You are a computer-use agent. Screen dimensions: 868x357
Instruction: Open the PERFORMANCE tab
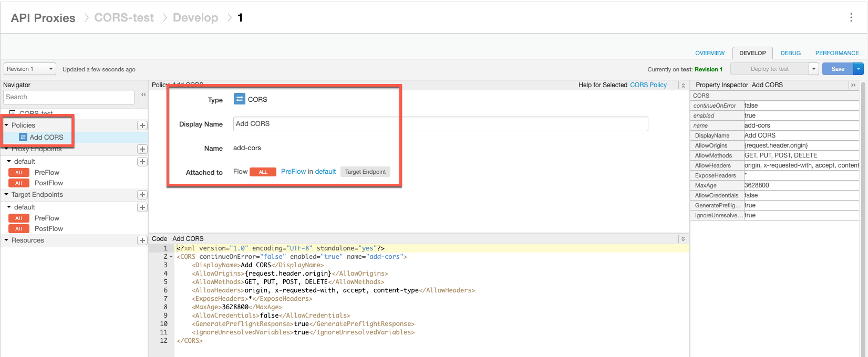(x=837, y=53)
